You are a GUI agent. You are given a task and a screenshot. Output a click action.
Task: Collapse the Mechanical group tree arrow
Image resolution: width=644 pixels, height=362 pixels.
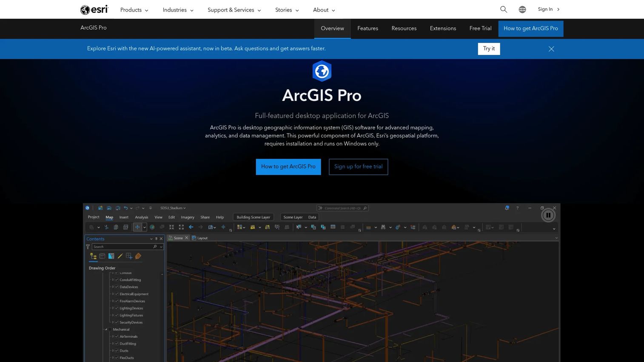[x=105, y=329]
